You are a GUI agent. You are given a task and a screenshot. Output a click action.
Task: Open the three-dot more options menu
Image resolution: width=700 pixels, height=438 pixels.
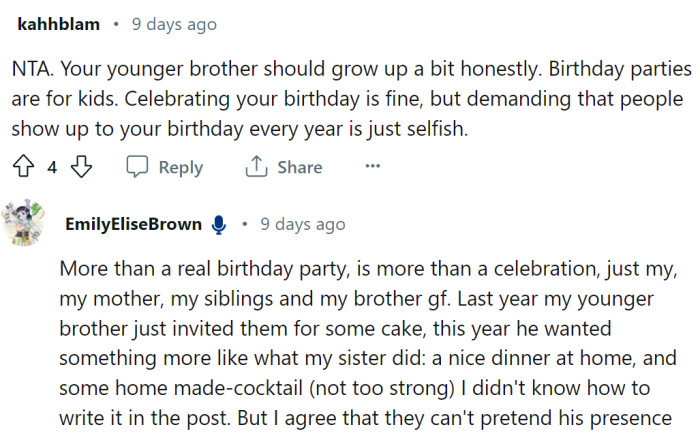click(372, 166)
